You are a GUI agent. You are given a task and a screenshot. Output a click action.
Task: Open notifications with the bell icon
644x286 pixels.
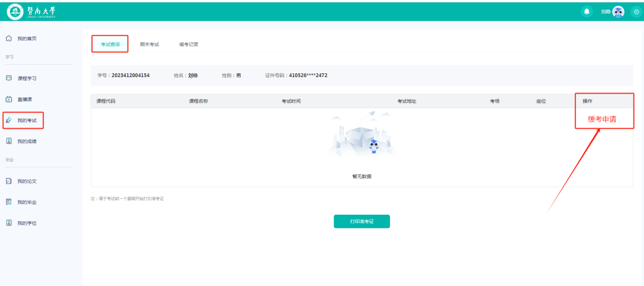pos(587,11)
